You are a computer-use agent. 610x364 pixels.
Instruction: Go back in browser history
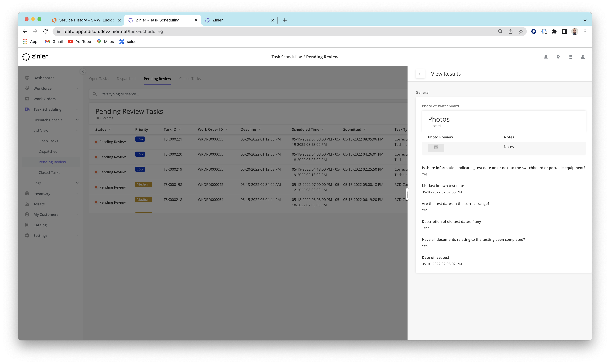coord(25,31)
